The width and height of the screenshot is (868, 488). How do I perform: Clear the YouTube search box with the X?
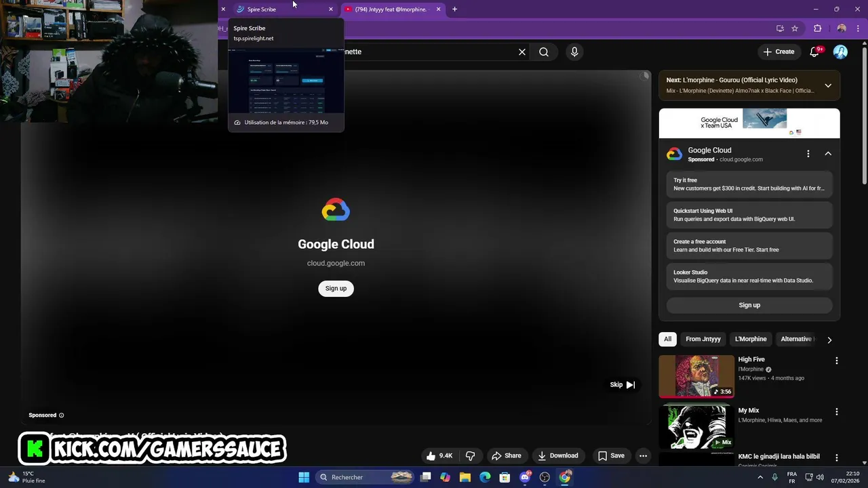[522, 52]
